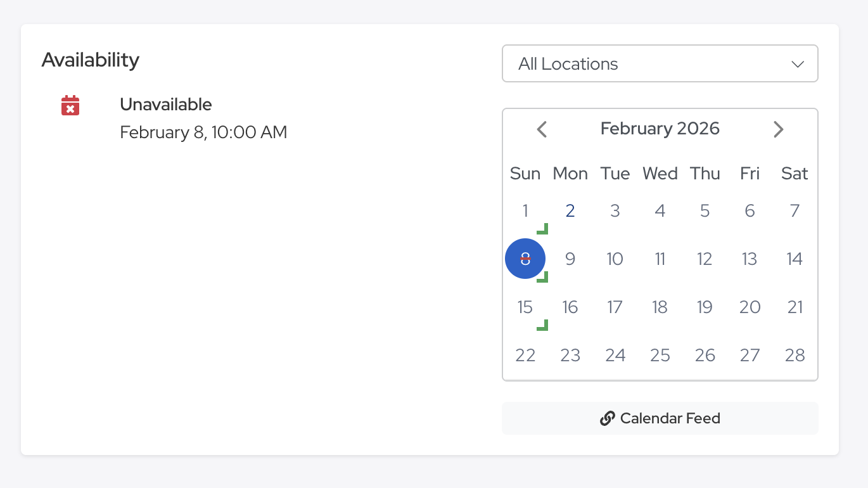Go to previous month arrow
This screenshot has width=868, height=488.
[542, 129]
